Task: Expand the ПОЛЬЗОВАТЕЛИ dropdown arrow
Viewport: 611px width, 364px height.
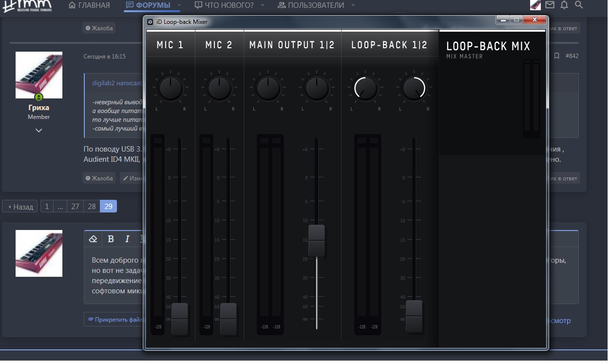Action: point(353,5)
